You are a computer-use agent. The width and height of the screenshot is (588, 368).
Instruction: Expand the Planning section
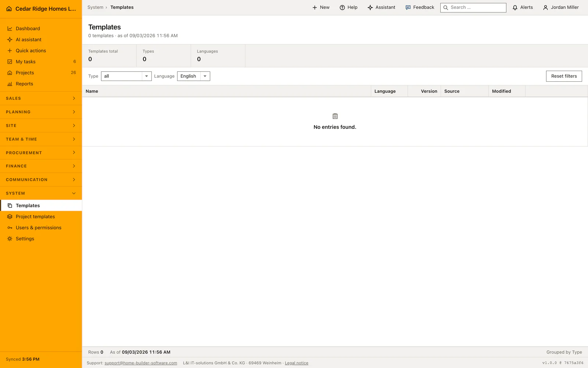tap(41, 112)
